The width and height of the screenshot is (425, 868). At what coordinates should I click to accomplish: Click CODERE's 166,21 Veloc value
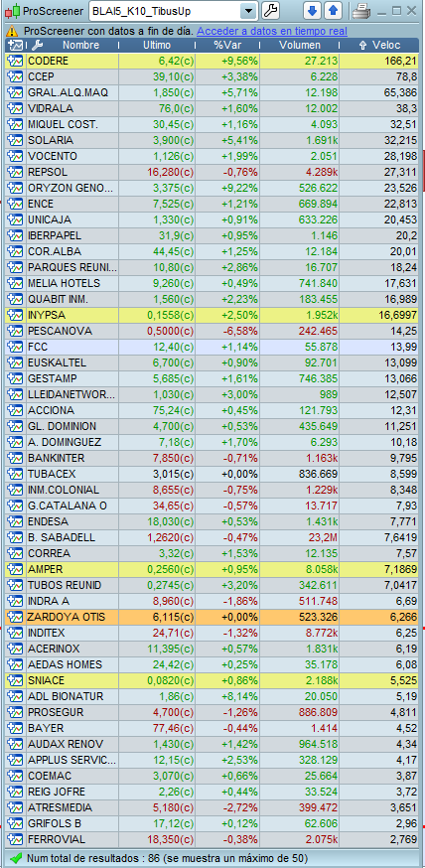coord(400,61)
